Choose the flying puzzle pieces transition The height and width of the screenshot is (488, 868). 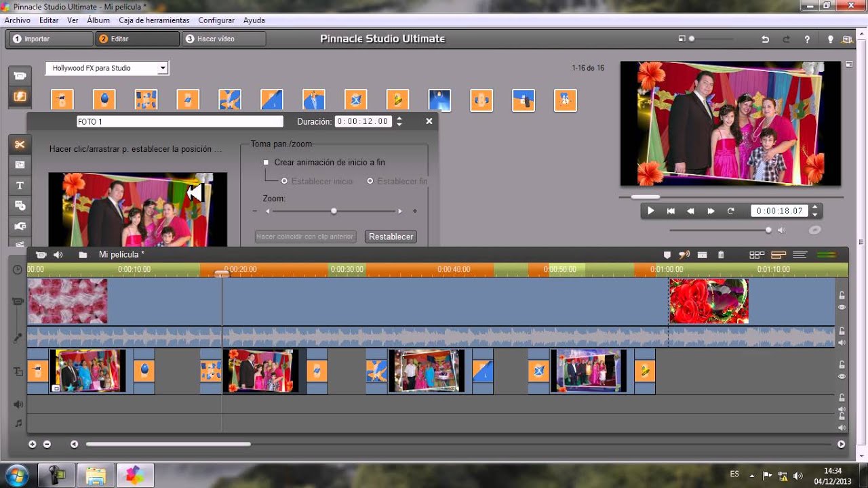click(146, 100)
